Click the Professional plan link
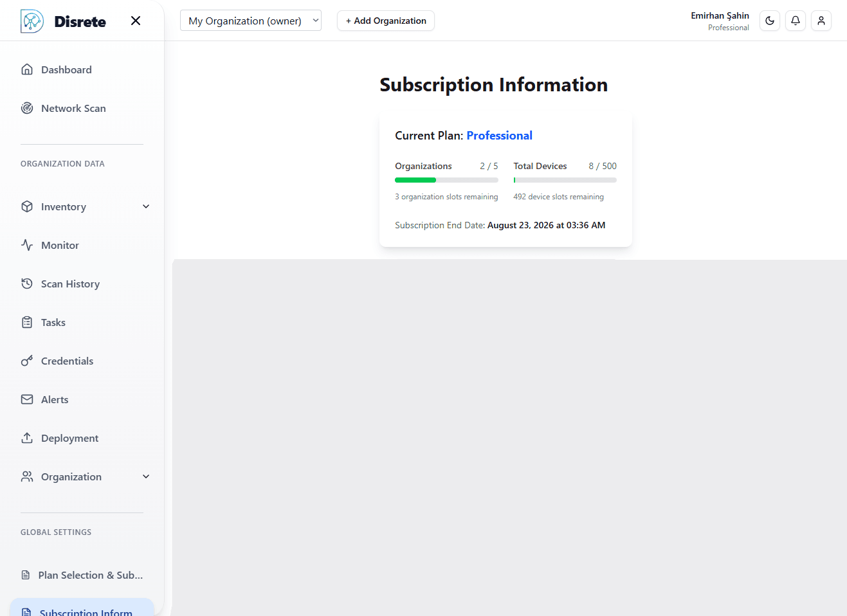The height and width of the screenshot is (616, 847). pos(499,136)
